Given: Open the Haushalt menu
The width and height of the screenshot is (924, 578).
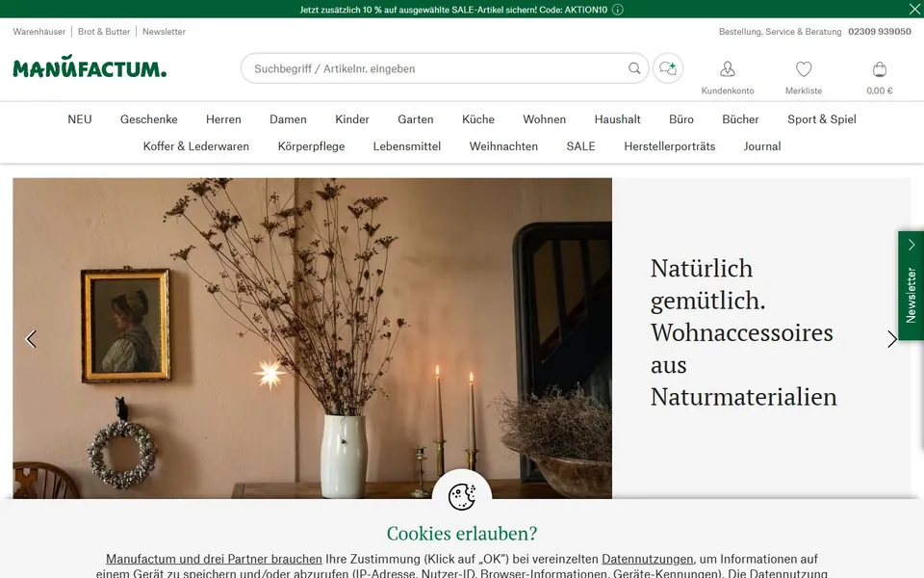Looking at the screenshot, I should (617, 119).
